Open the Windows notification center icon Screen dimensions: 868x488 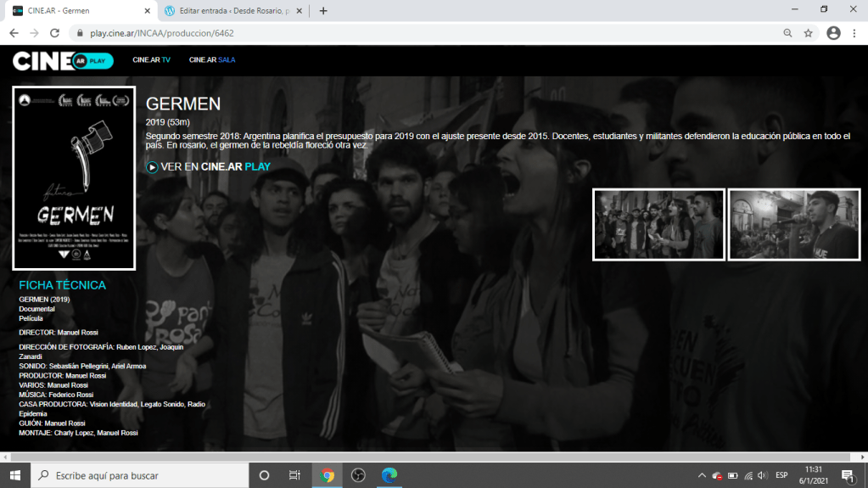pyautogui.click(x=847, y=474)
